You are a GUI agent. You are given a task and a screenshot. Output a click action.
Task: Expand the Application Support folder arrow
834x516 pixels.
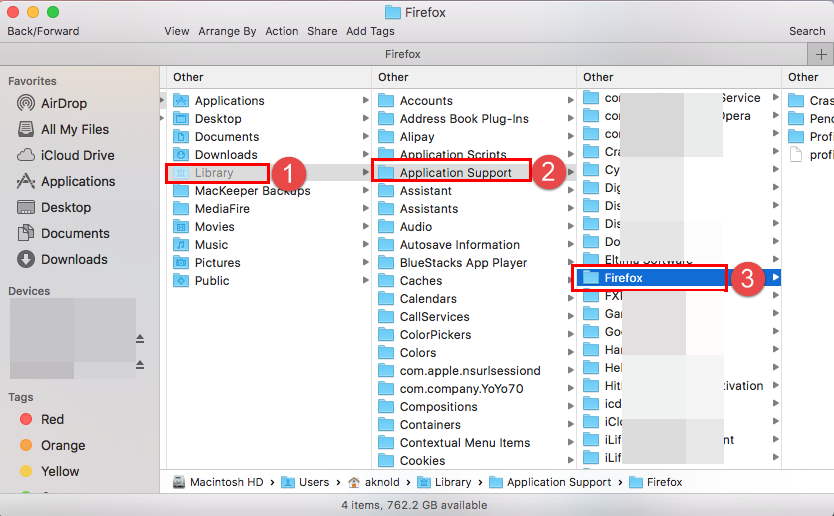[x=570, y=172]
